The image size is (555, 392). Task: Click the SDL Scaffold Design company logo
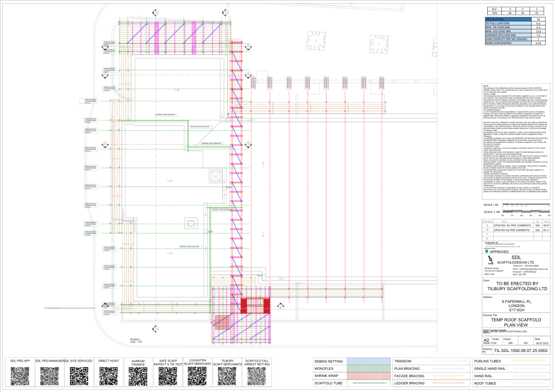[x=491, y=260]
